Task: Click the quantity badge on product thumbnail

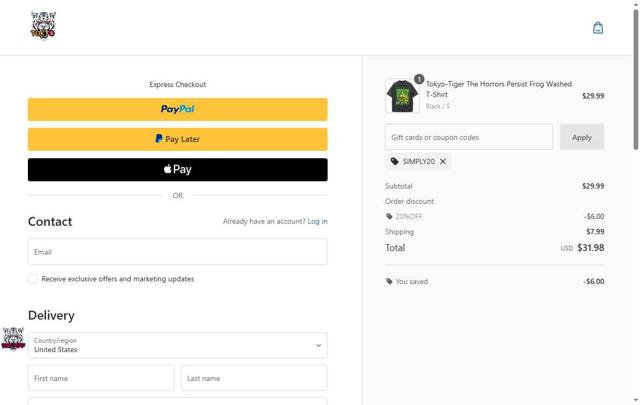Action: click(x=419, y=79)
